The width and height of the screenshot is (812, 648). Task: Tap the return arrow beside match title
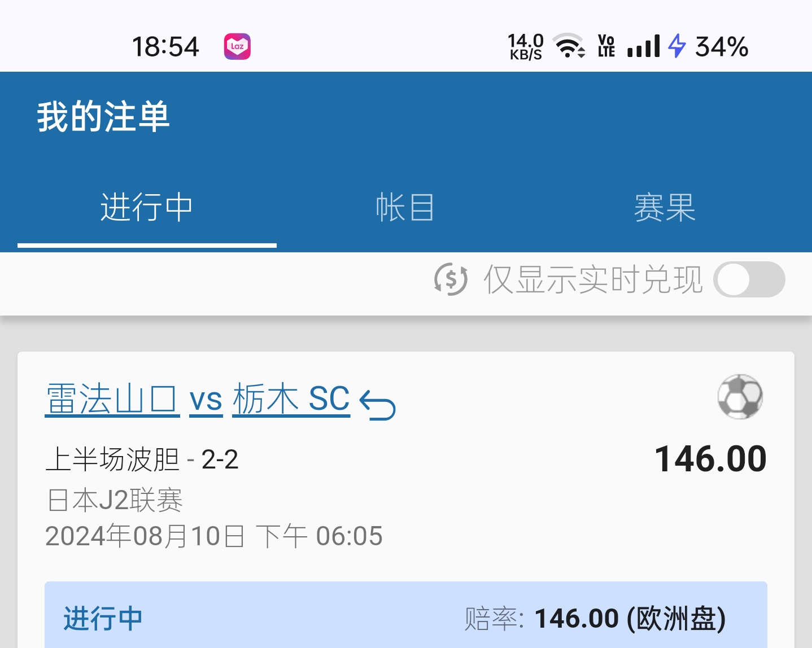[x=377, y=405]
